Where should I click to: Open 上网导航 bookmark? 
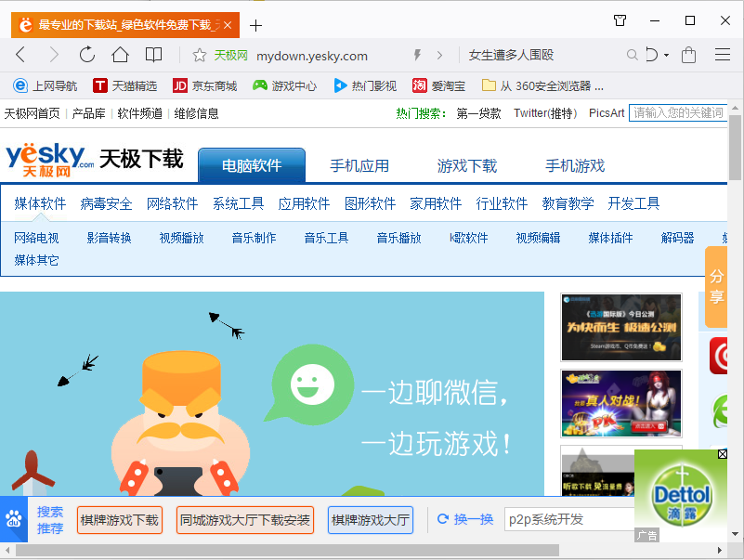pyautogui.click(x=46, y=85)
